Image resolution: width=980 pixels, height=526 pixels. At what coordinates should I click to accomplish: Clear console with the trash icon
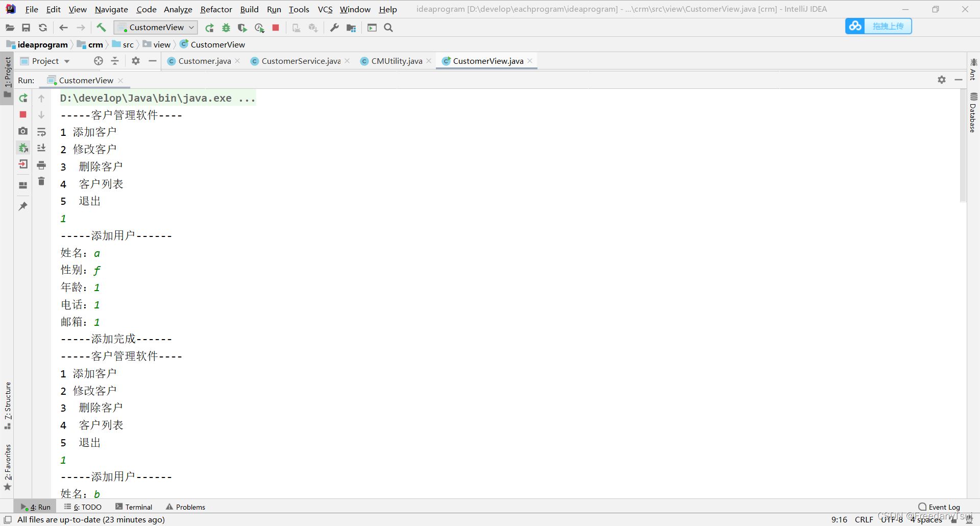[x=42, y=181]
